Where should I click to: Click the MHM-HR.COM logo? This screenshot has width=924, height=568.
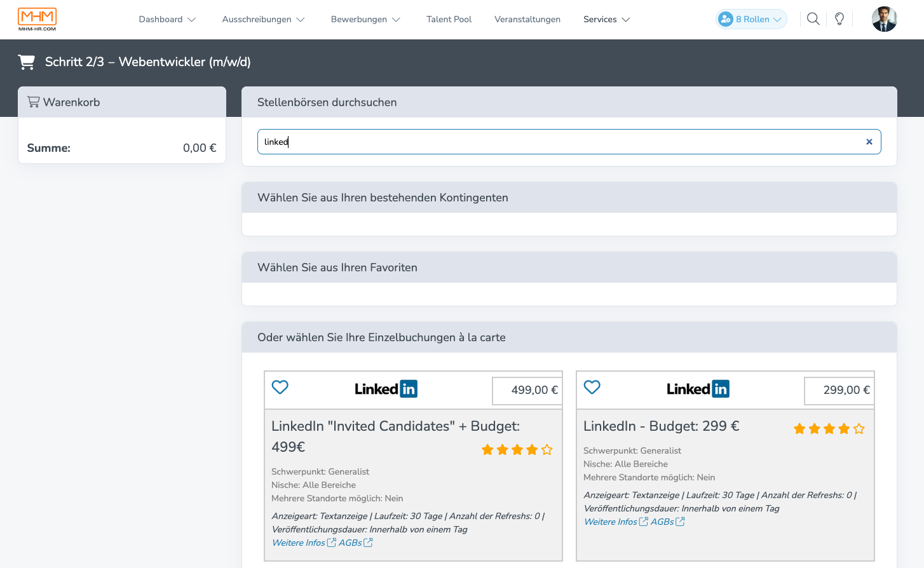[37, 20]
